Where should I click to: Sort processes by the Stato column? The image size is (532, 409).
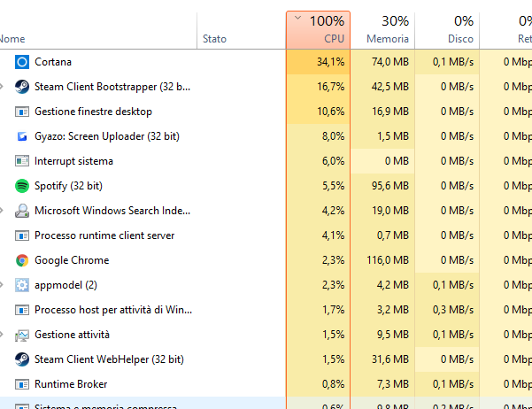click(242, 30)
